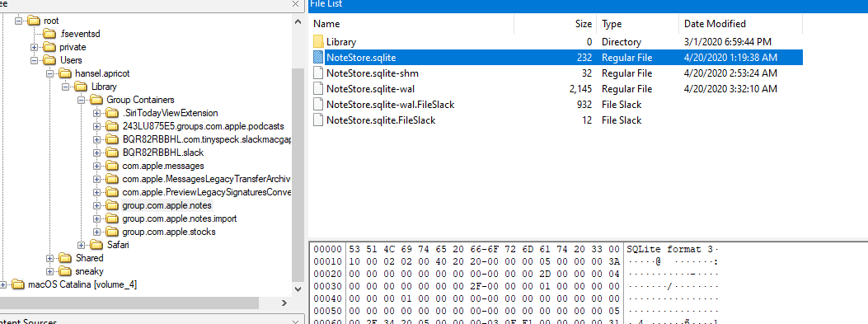Expand the group.com.apple.notes node

(x=97, y=205)
